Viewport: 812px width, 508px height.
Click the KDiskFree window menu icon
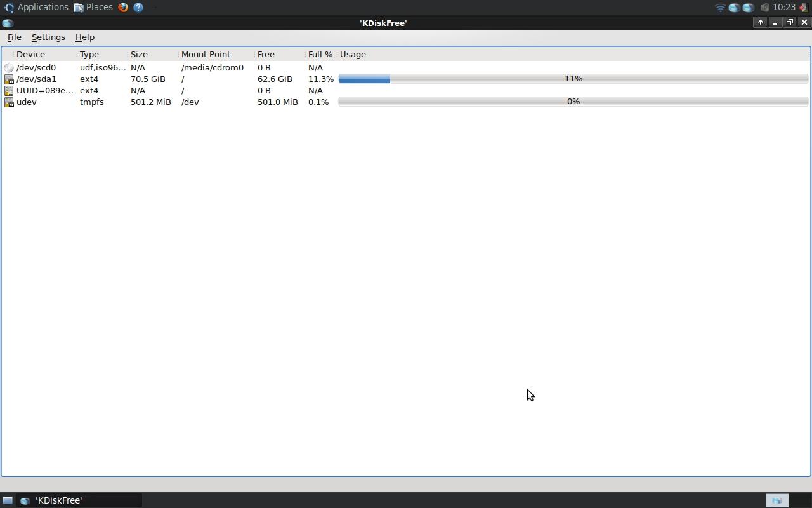(8, 23)
